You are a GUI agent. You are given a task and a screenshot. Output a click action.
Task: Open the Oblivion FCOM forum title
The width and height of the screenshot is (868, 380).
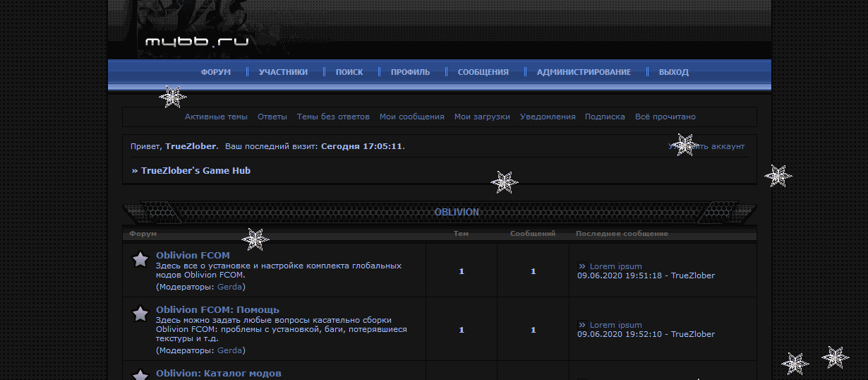pyautogui.click(x=193, y=256)
